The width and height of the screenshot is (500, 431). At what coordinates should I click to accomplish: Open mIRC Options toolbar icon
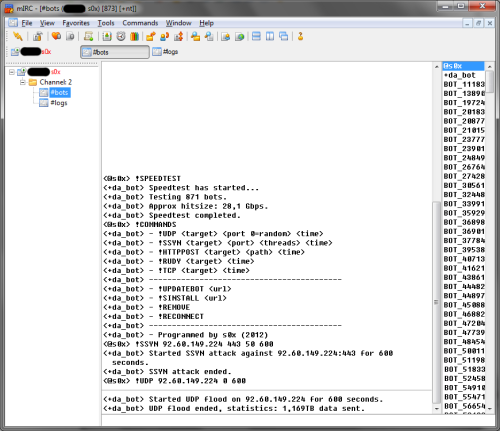click(38, 36)
